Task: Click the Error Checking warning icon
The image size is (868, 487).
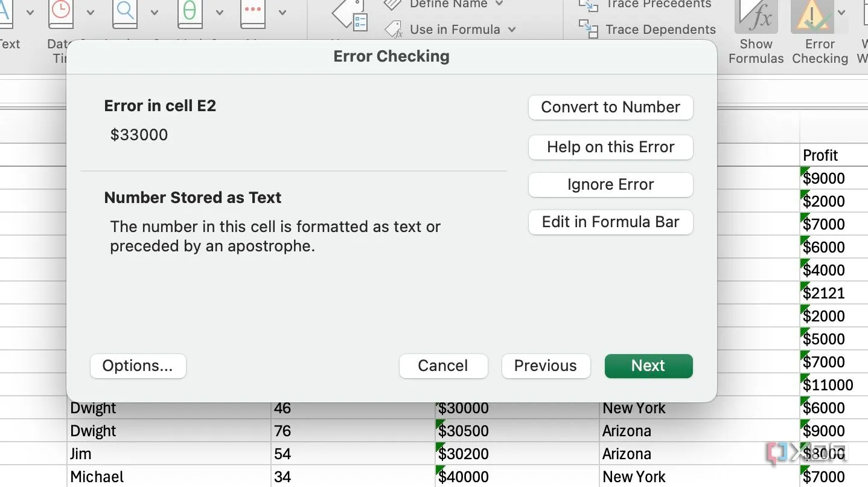Action: point(812,17)
